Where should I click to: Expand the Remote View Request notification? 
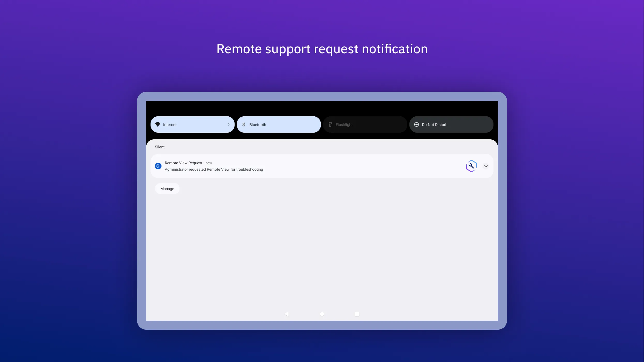(485, 166)
